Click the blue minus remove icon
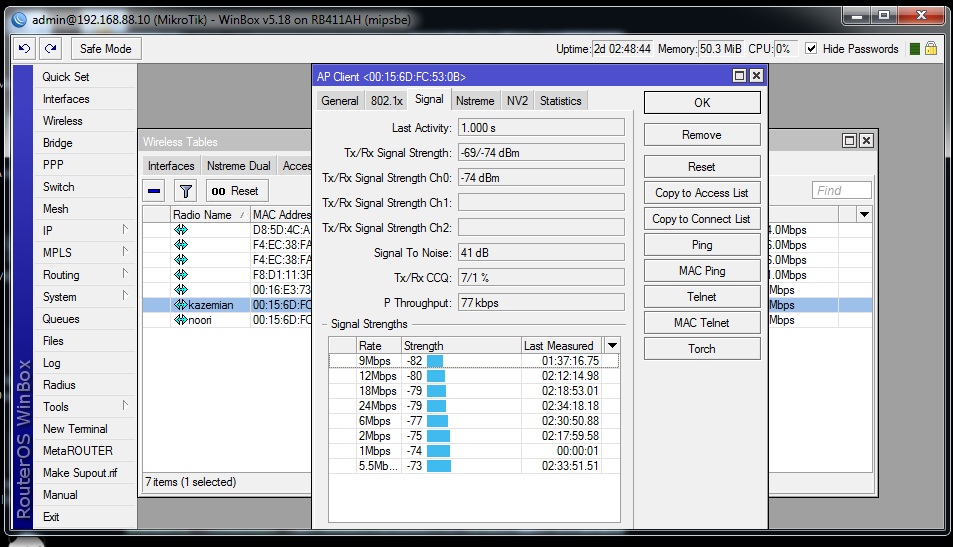 [x=154, y=191]
